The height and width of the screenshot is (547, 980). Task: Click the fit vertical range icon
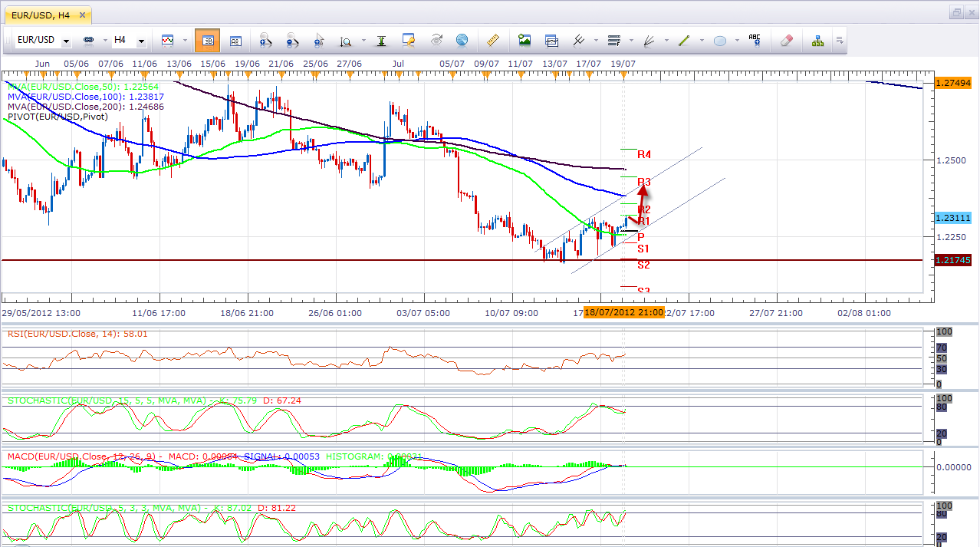pos(381,41)
